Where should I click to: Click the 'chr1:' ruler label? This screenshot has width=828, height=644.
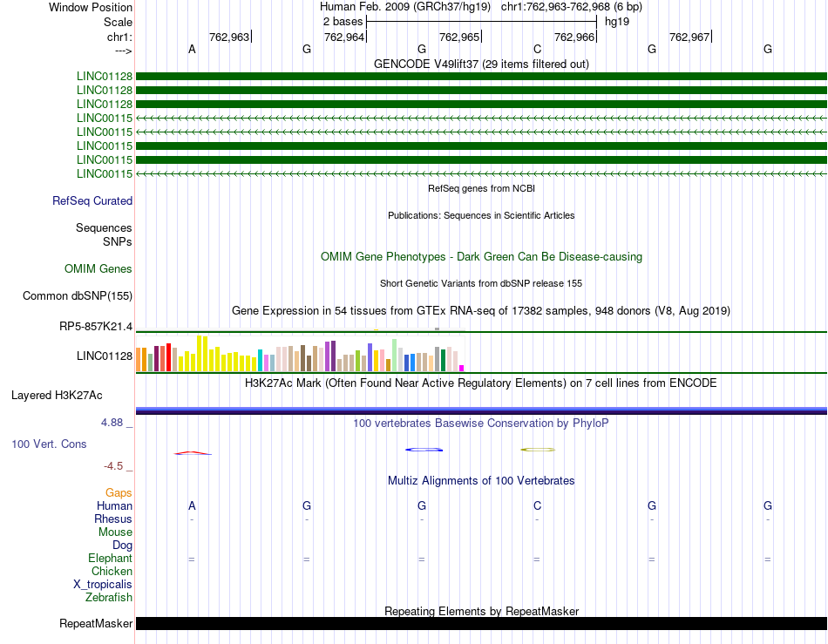[x=119, y=37]
